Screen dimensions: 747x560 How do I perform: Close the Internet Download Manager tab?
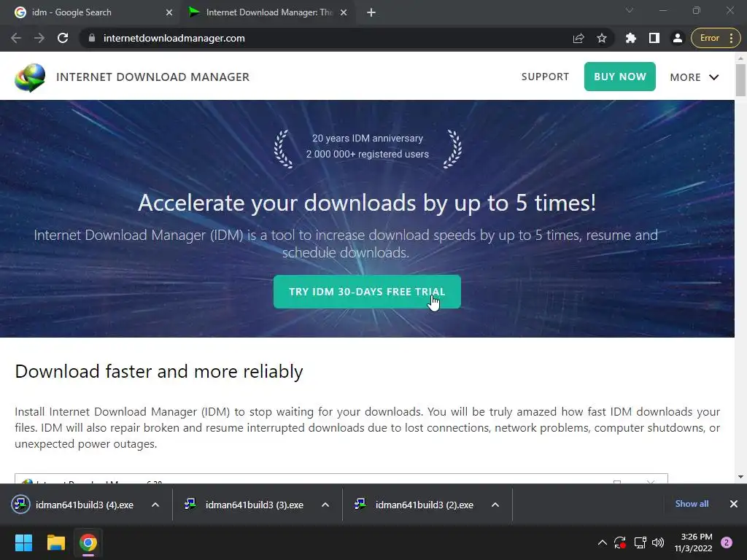[x=344, y=12]
